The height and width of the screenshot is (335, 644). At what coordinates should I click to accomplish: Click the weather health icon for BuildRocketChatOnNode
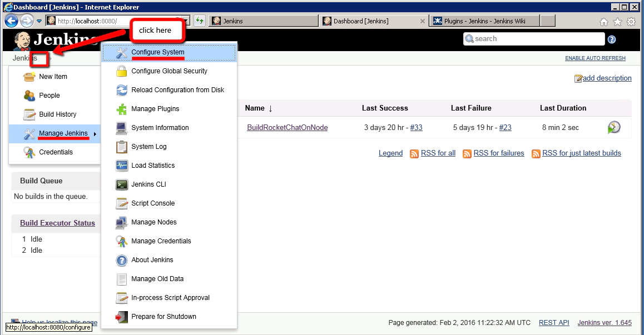coord(613,127)
